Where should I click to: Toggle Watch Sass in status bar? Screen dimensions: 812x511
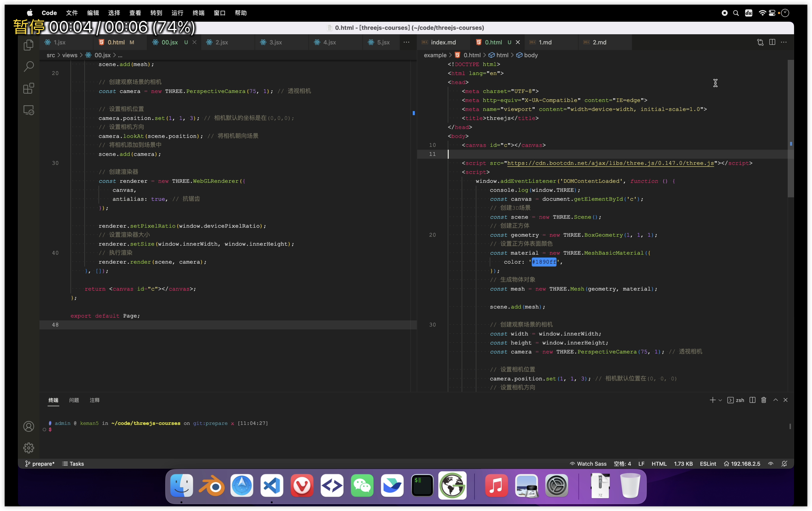(588, 464)
